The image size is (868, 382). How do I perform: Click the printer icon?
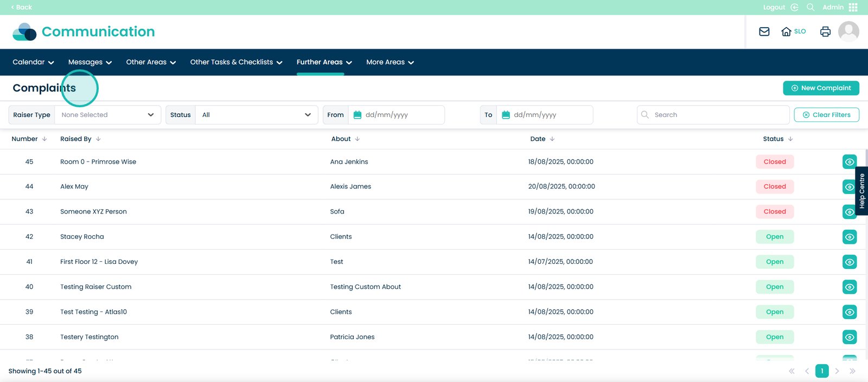825,31
